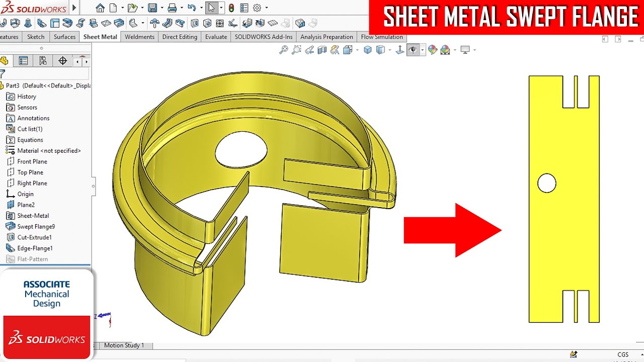Screen dimensions: 644x362
Task: Switch to the Evaluate tab
Action: coord(216,37)
